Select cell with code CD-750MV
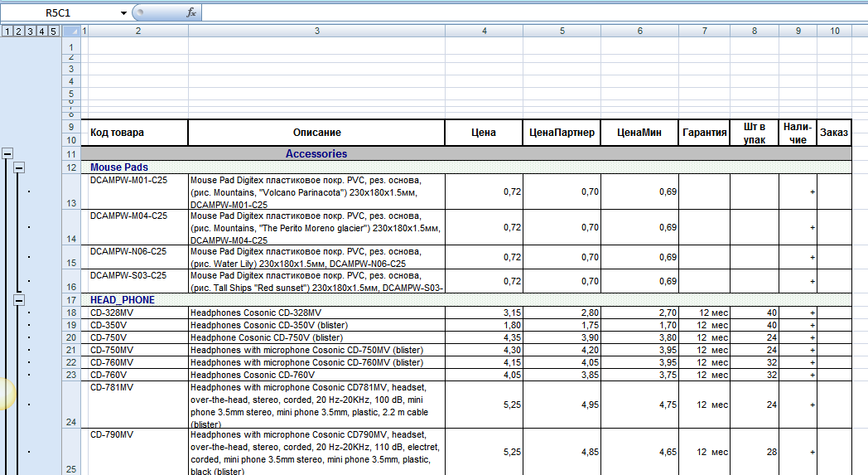This screenshot has height=475, width=868. click(137, 351)
